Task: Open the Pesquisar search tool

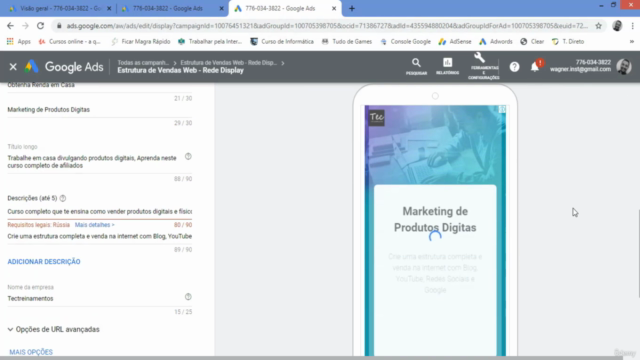Action: (x=416, y=67)
